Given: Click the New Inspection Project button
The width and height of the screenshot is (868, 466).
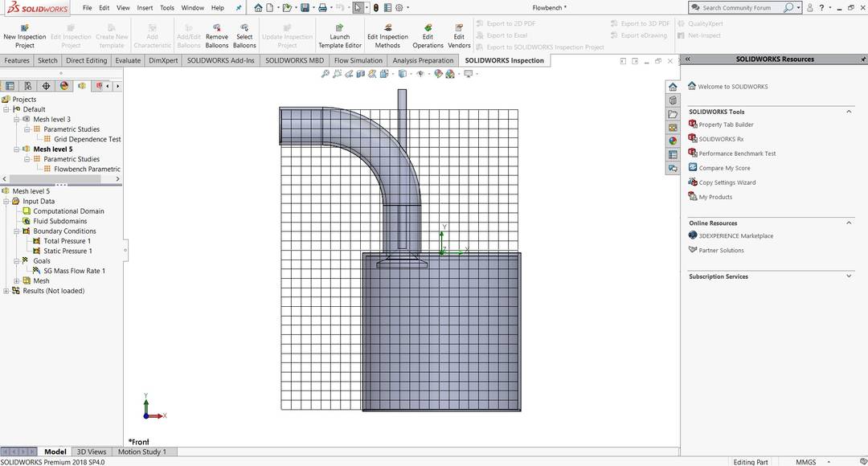Looking at the screenshot, I should click(25, 36).
